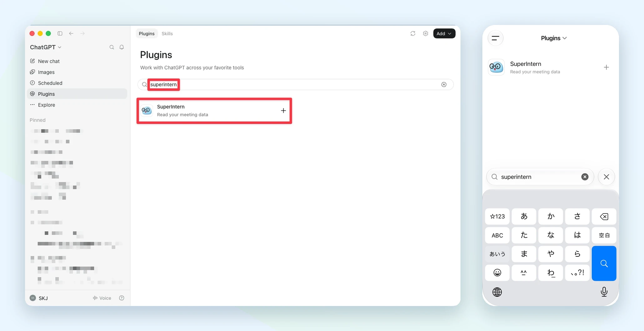644x331 pixels.
Task: Expand the mobile Plugins title dropdown
Action: click(554, 38)
